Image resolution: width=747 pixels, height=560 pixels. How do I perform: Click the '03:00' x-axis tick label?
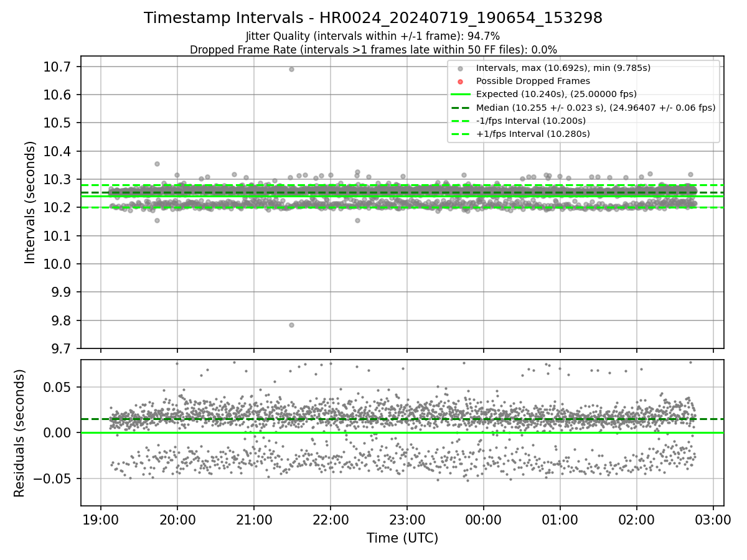pos(713,518)
